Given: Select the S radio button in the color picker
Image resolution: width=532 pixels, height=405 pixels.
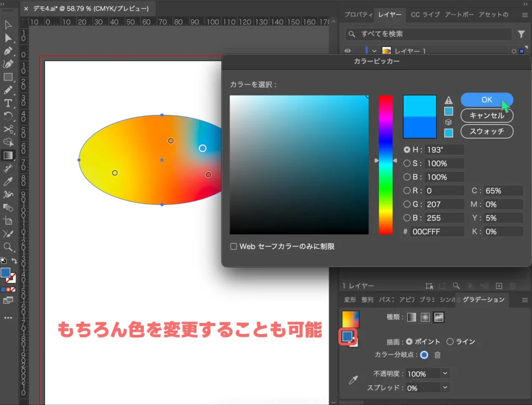Looking at the screenshot, I should coord(406,163).
